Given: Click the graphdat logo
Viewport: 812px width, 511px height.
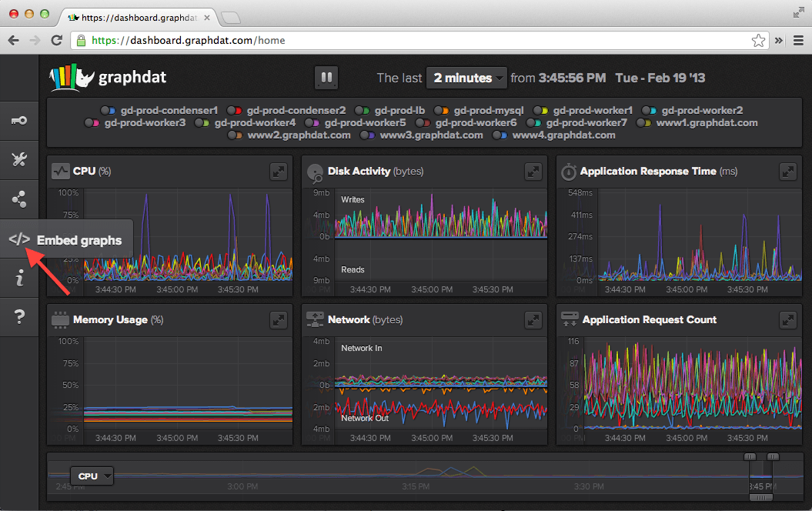Looking at the screenshot, I should click(x=109, y=78).
